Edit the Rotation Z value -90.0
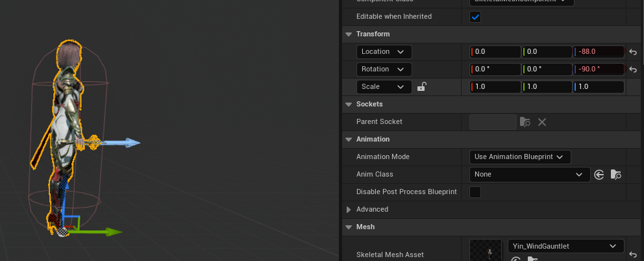 point(599,69)
